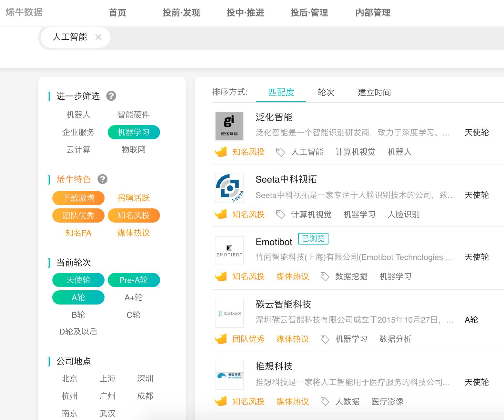Click 计算机视觉 tag under 泛化智能
Image resolution: width=504 pixels, height=420 pixels.
(x=356, y=152)
